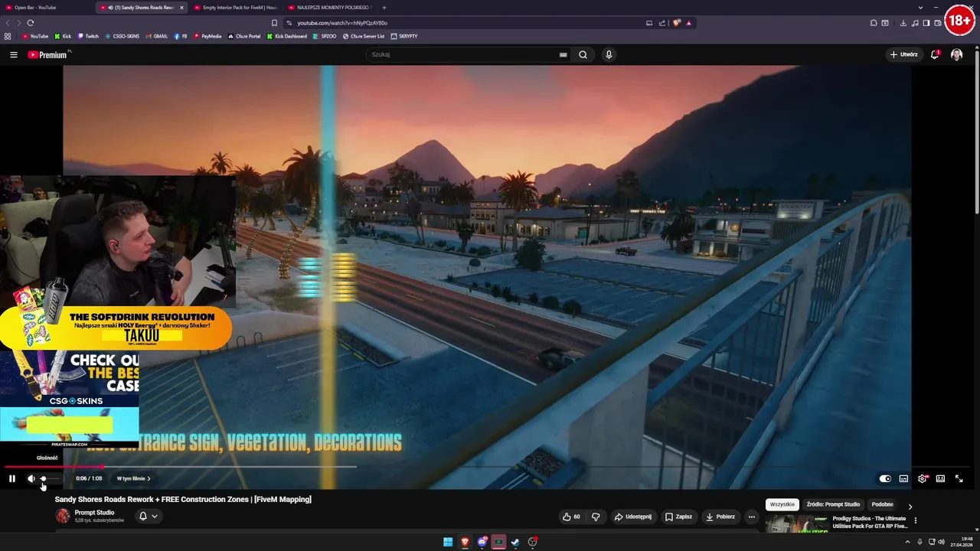Click the 'Zapisz' save button
The height and width of the screenshot is (551, 980).
pos(678,517)
